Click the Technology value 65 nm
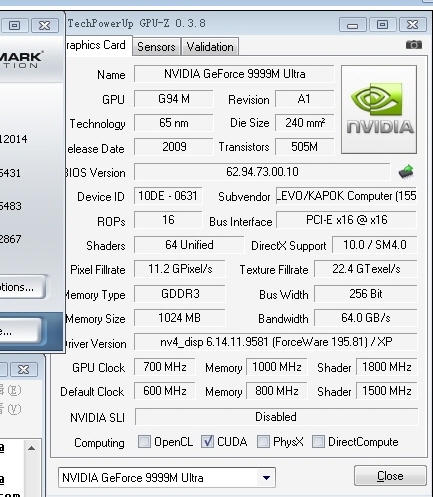The height and width of the screenshot is (497, 433). pos(173,123)
